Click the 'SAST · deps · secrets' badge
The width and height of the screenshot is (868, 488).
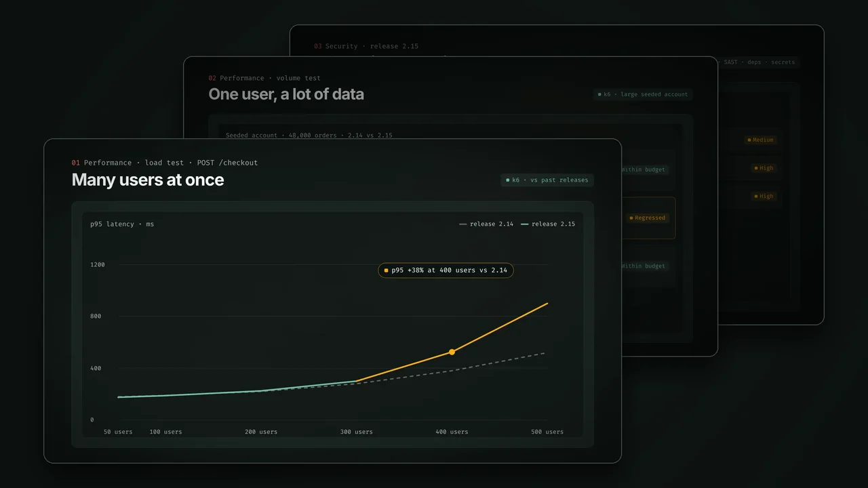pos(758,62)
